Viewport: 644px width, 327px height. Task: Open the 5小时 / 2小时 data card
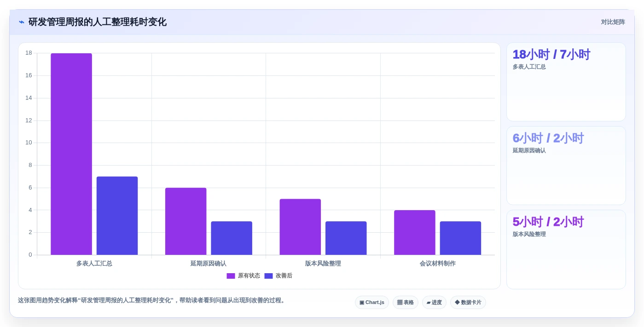(x=566, y=249)
